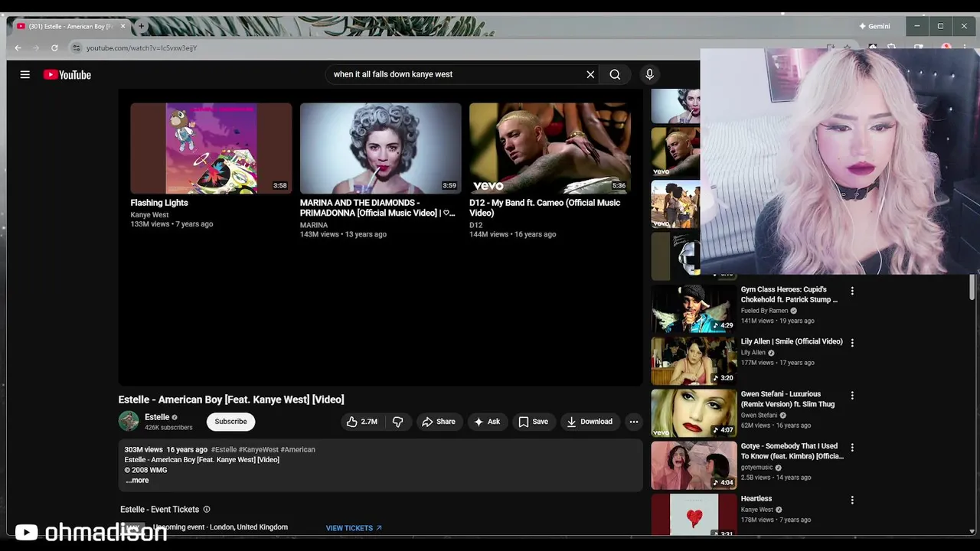The image size is (980, 551).
Task: Open options menu for Gwen Stefani Luxurious video
Action: click(x=852, y=396)
